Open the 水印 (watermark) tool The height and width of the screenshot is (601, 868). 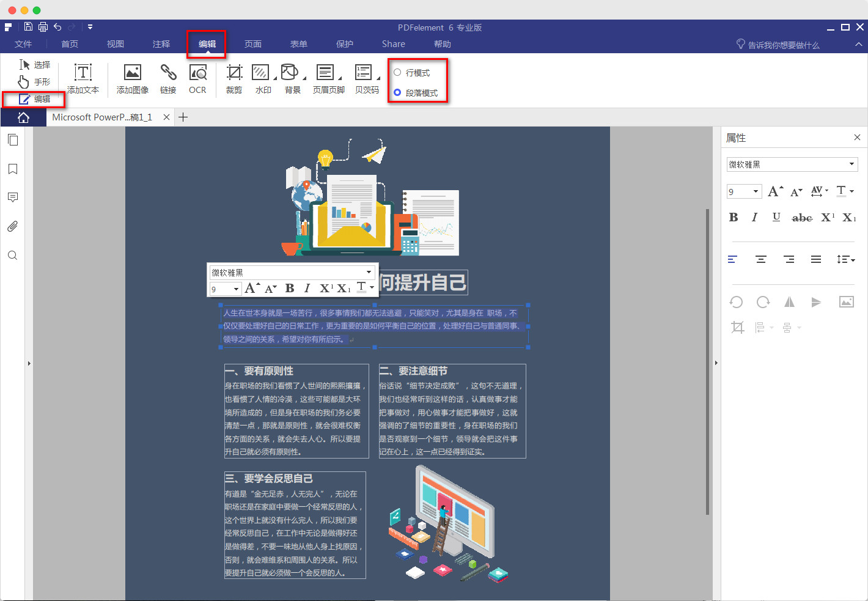263,78
